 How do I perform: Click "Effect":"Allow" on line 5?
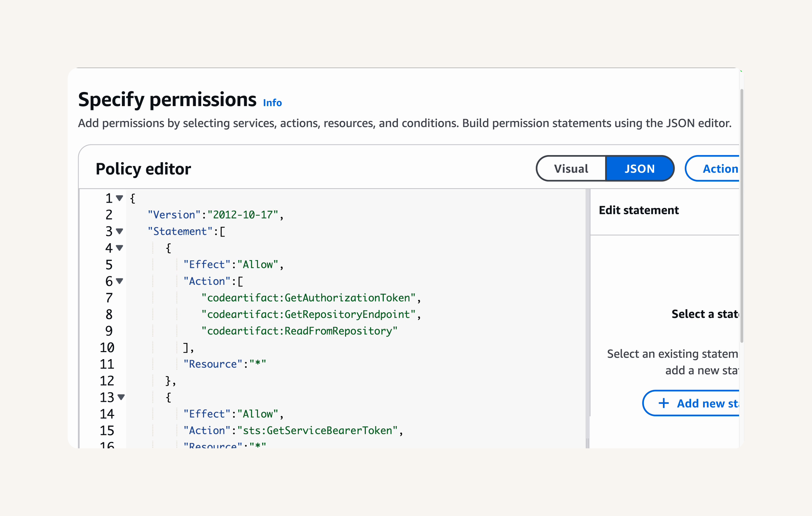234,264
